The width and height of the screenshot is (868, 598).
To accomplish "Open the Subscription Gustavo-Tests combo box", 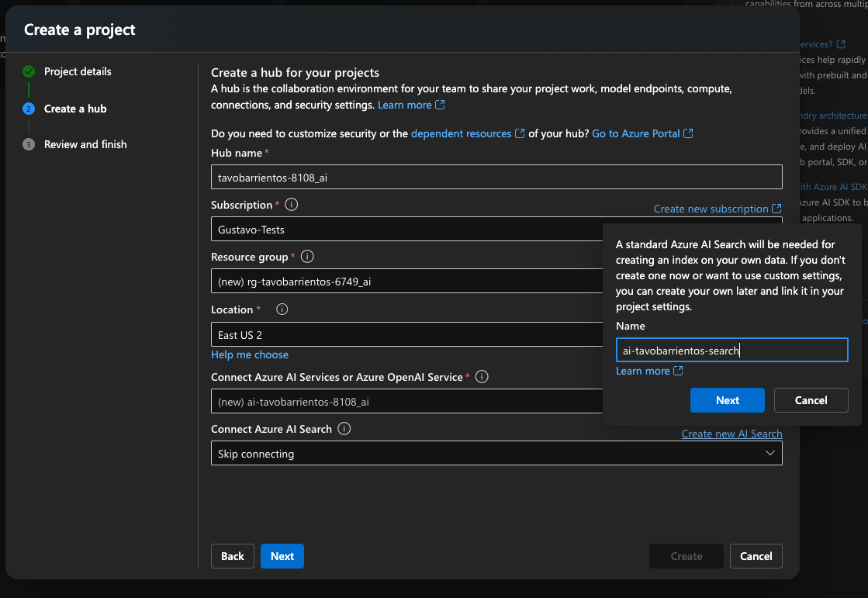I will [x=407, y=230].
